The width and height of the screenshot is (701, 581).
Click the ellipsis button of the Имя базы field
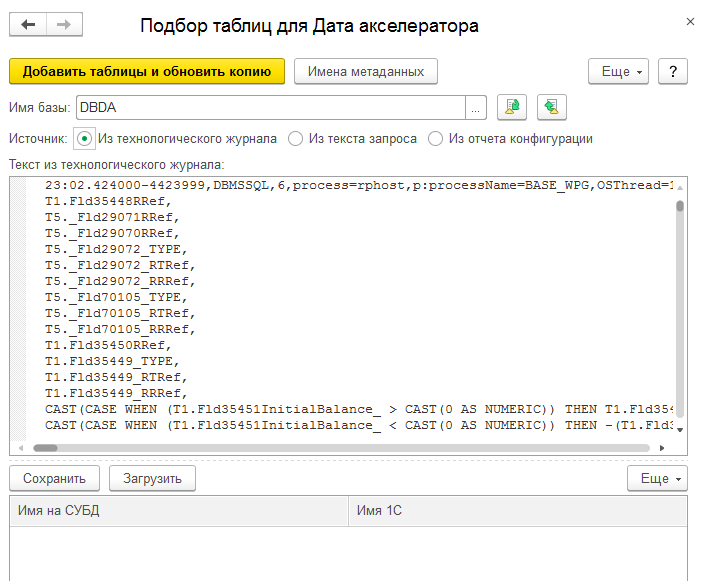tap(476, 107)
